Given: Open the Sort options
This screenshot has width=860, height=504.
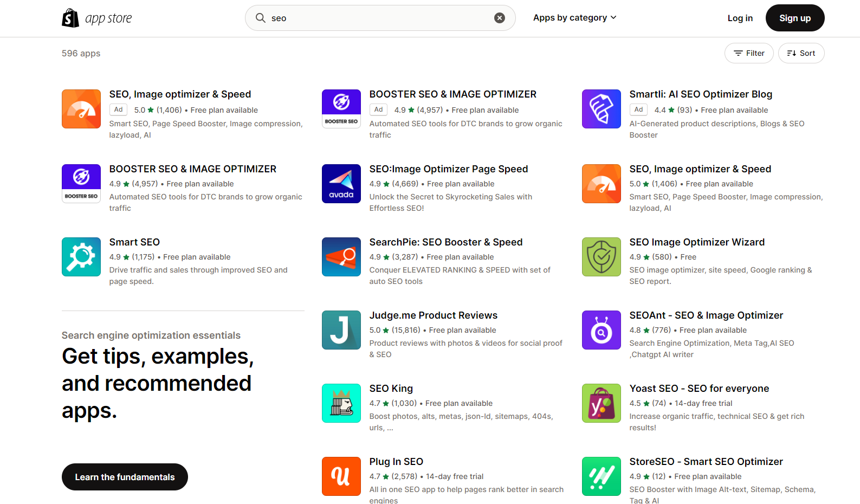Looking at the screenshot, I should pos(801,53).
